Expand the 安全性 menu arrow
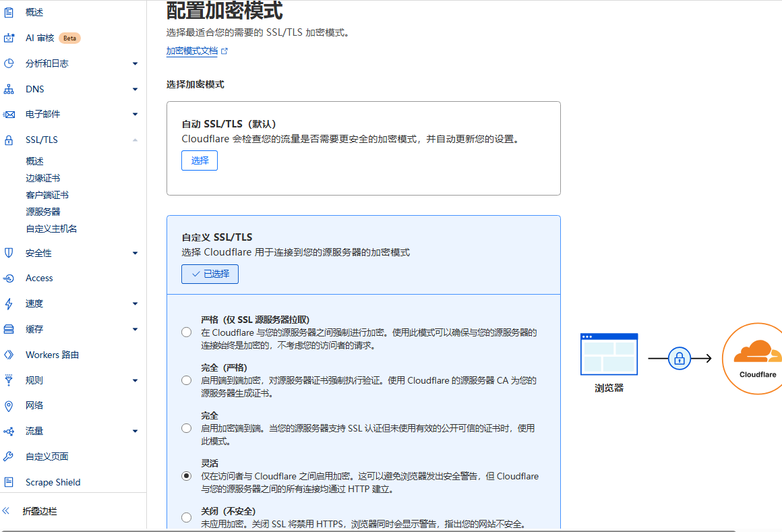 135,254
